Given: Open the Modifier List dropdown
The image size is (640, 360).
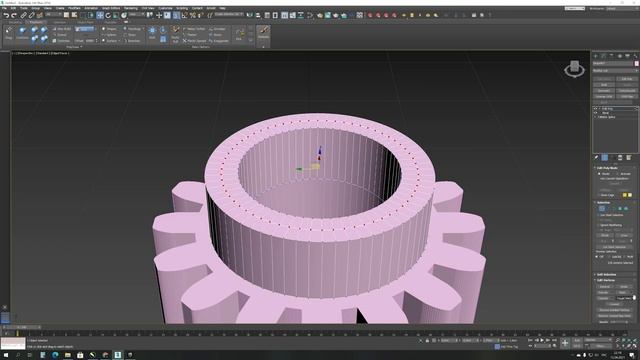Looking at the screenshot, I should click(616, 71).
